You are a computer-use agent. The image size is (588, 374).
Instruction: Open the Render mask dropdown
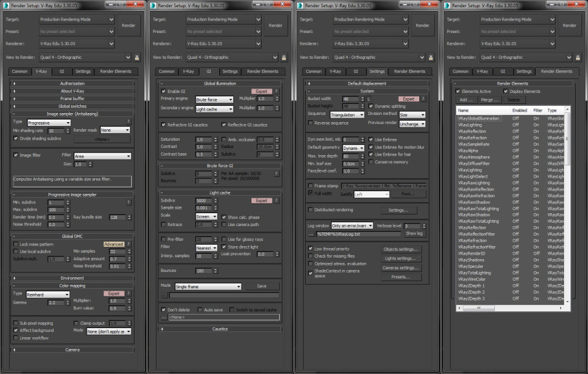(115, 130)
